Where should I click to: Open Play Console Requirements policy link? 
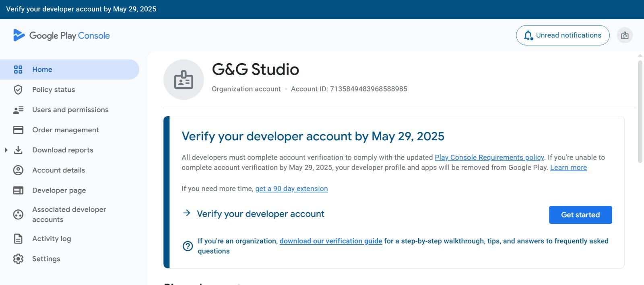tap(489, 157)
